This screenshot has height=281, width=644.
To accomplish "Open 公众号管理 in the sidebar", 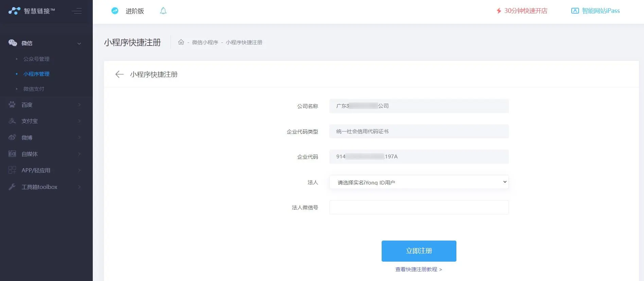I will click(x=36, y=59).
